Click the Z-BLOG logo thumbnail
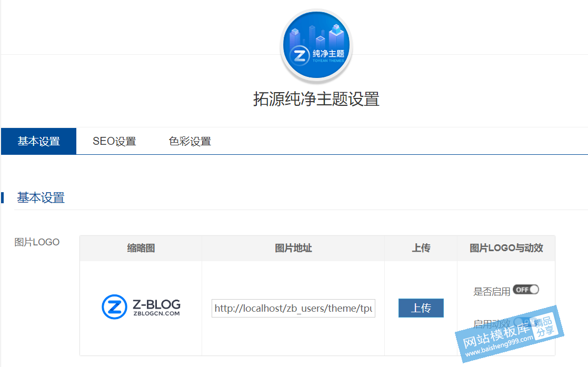This screenshot has height=367, width=588. (x=141, y=307)
